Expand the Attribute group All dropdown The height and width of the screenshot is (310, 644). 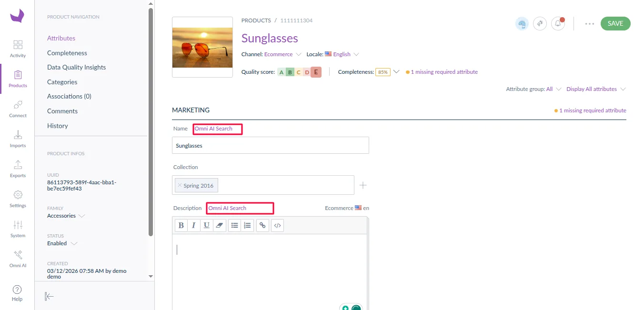533,89
